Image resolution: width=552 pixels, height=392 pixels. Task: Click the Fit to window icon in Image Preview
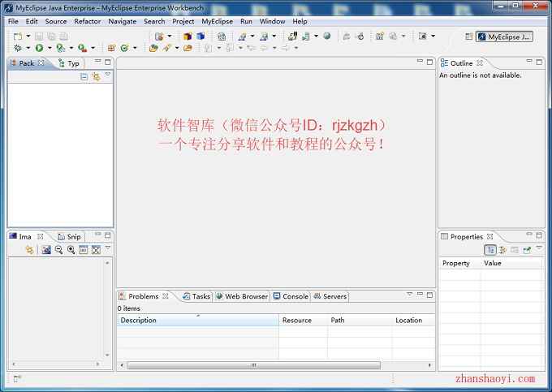96,250
